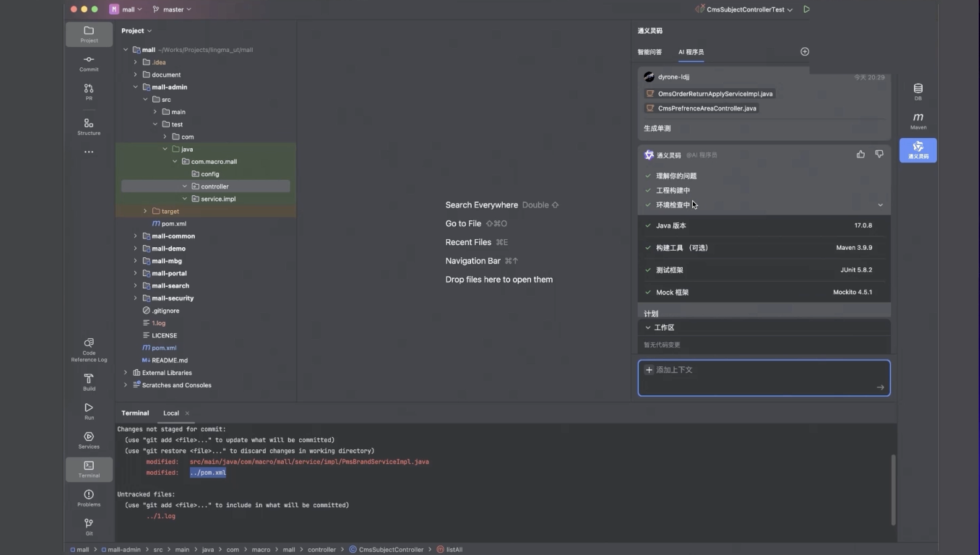Click the terminal vertical scrollbar
The height and width of the screenshot is (555, 980).
(x=894, y=489)
